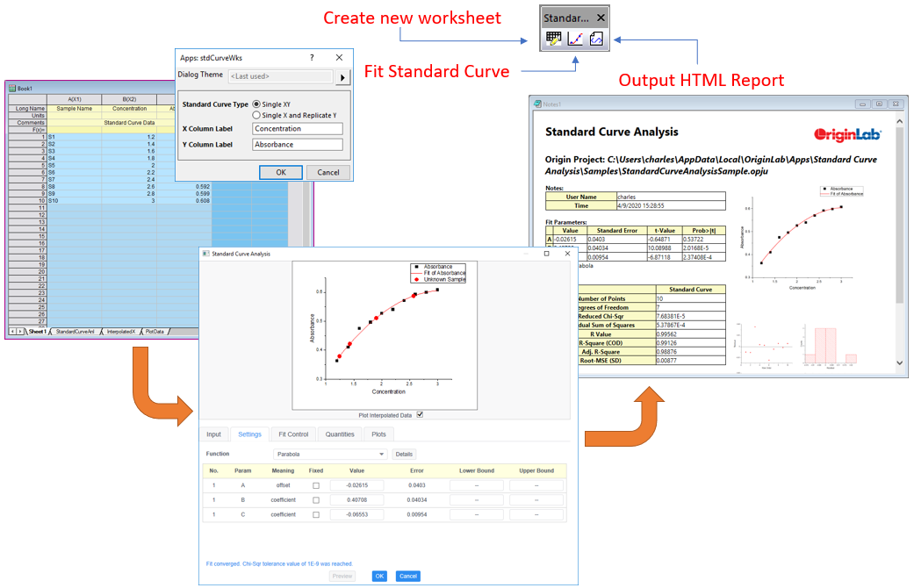This screenshot has height=588, width=914.
Task: Click the X Column Label input field
Action: tap(297, 129)
